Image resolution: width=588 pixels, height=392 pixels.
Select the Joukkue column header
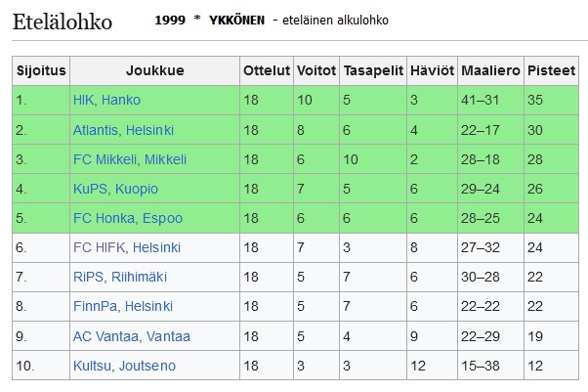(155, 70)
